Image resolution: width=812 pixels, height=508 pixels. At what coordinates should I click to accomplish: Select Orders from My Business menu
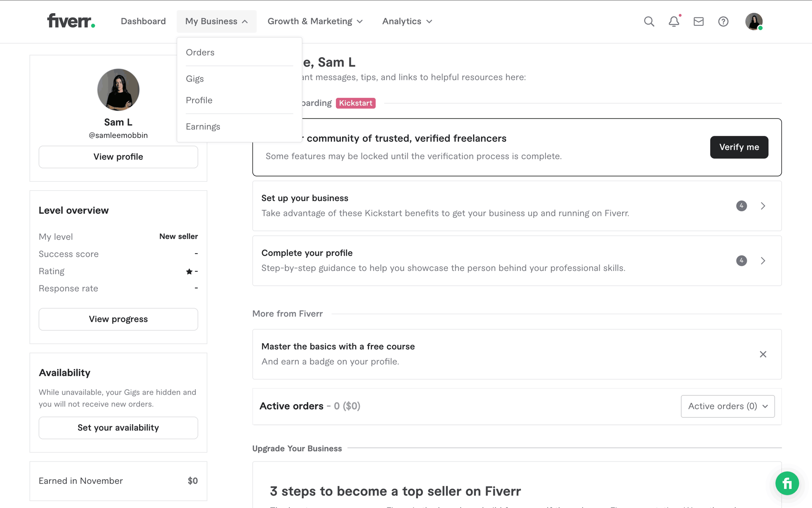tap(200, 52)
